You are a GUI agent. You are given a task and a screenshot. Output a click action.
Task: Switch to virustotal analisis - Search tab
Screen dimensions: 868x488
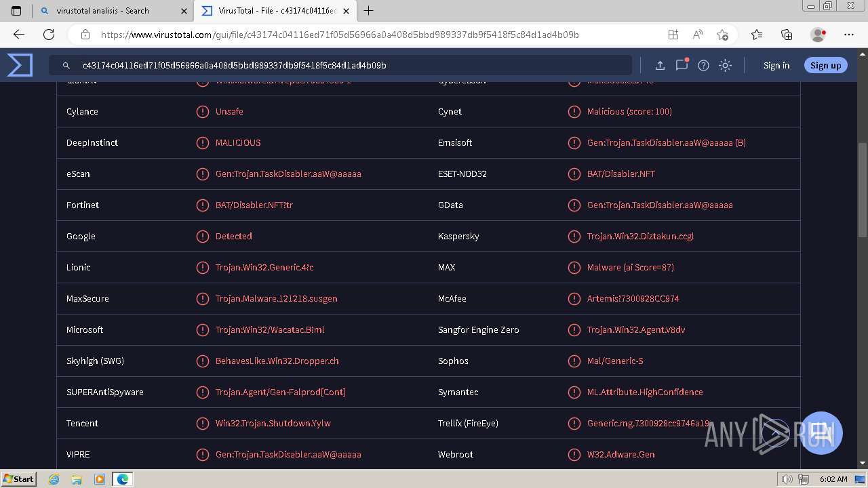tap(113, 11)
